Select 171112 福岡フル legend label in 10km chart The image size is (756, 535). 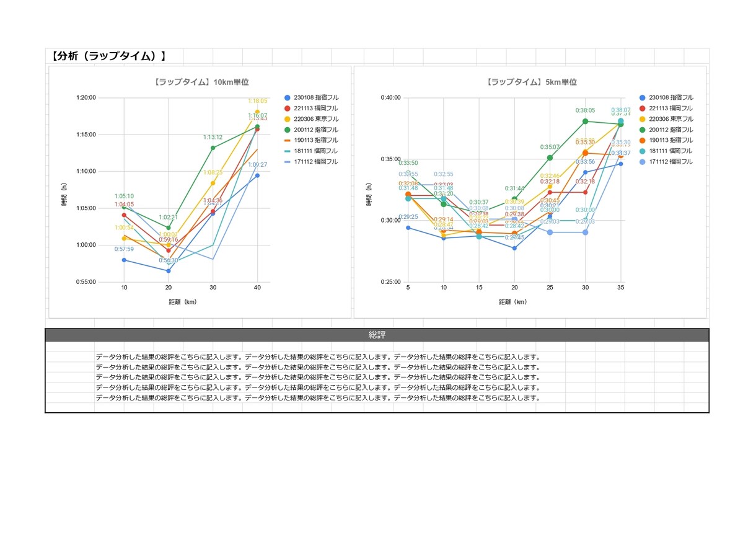coord(316,162)
